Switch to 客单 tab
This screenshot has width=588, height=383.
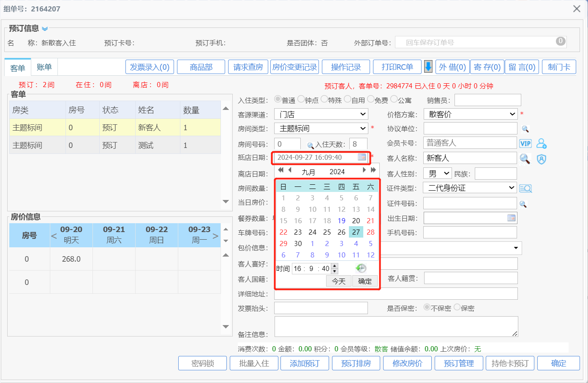point(18,68)
